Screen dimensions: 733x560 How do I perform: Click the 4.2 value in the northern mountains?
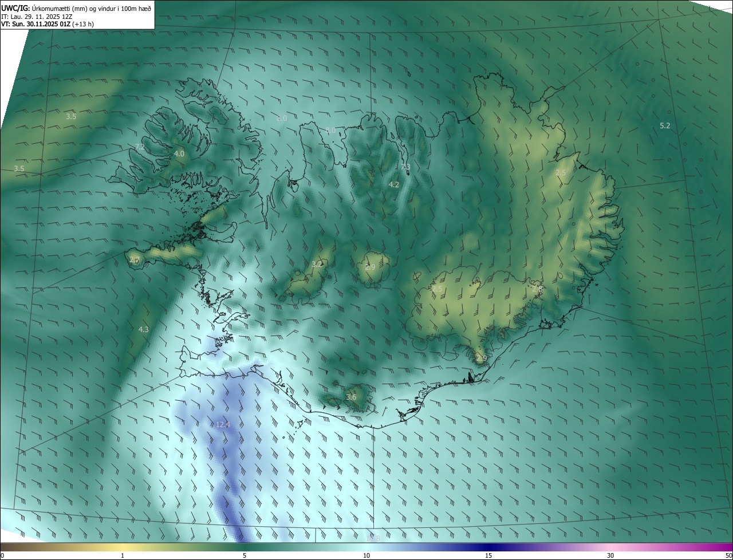click(394, 184)
